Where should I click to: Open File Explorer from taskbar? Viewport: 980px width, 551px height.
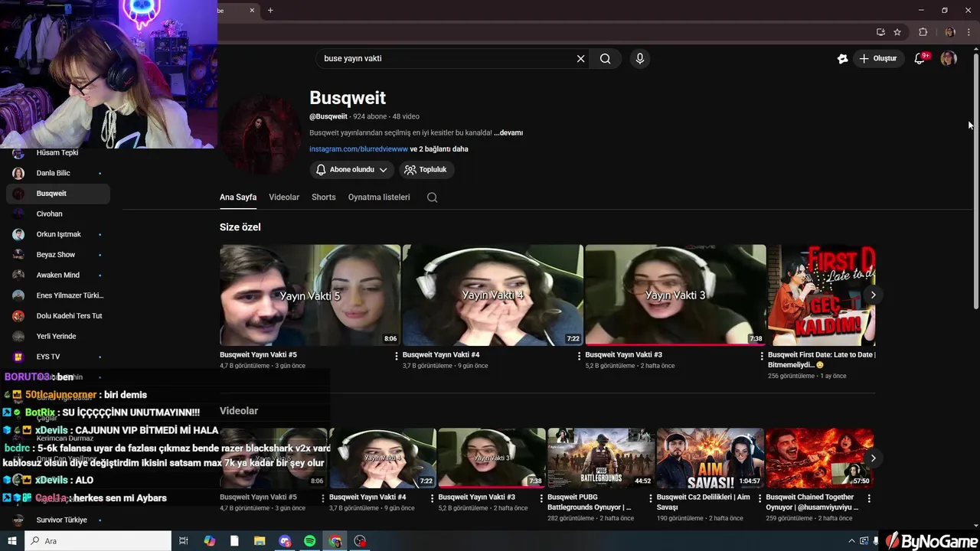[x=260, y=541]
